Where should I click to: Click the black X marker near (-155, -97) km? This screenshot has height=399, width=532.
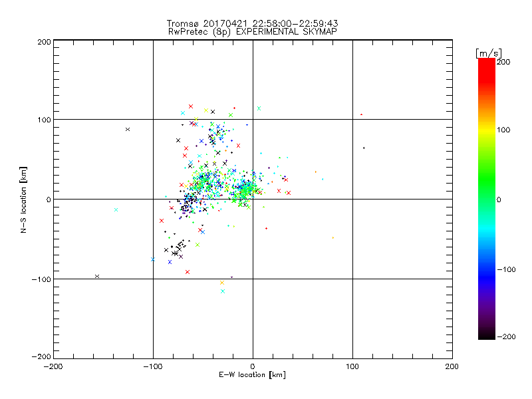click(97, 276)
